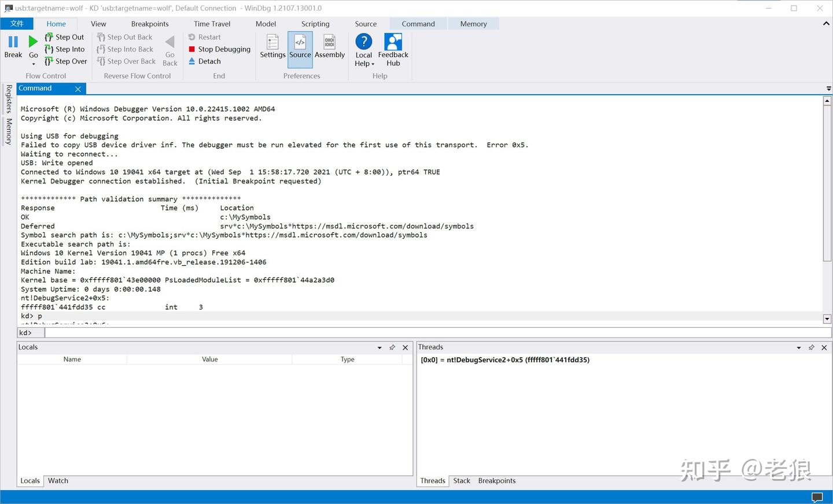The height and width of the screenshot is (504, 833).
Task: Open the Memory side panel
Action: pos(9,131)
